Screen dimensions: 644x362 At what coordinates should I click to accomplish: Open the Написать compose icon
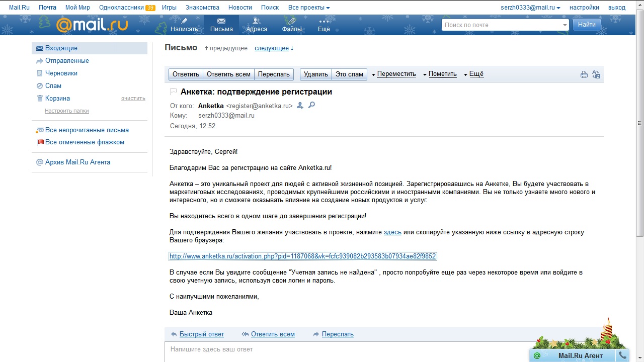(x=184, y=25)
